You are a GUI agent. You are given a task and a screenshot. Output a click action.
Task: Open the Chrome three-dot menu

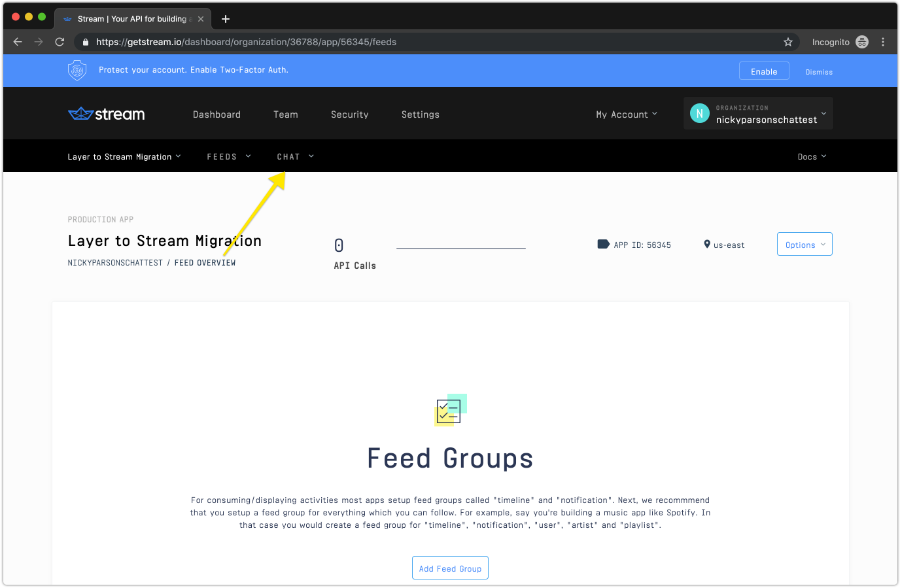coord(883,42)
